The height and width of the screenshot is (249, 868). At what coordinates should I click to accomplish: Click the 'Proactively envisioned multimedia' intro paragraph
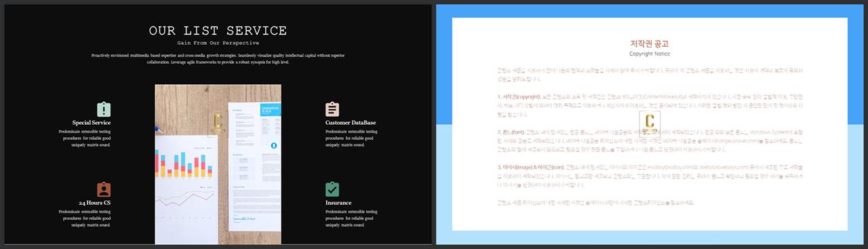point(218,58)
